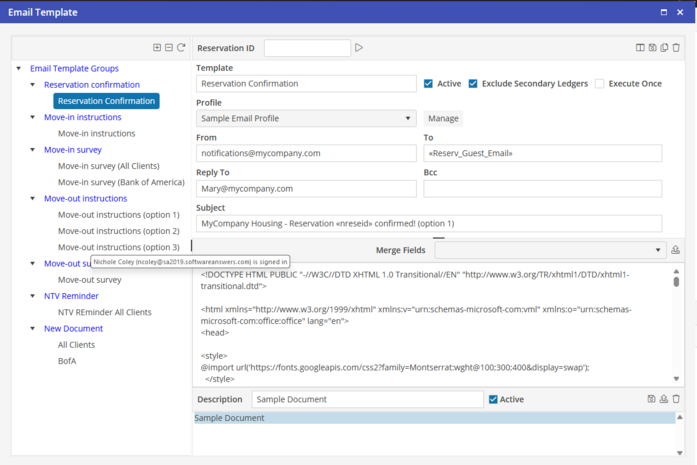Delete template using top toolbar trash icon
The width and height of the screenshot is (697, 465).
[676, 48]
